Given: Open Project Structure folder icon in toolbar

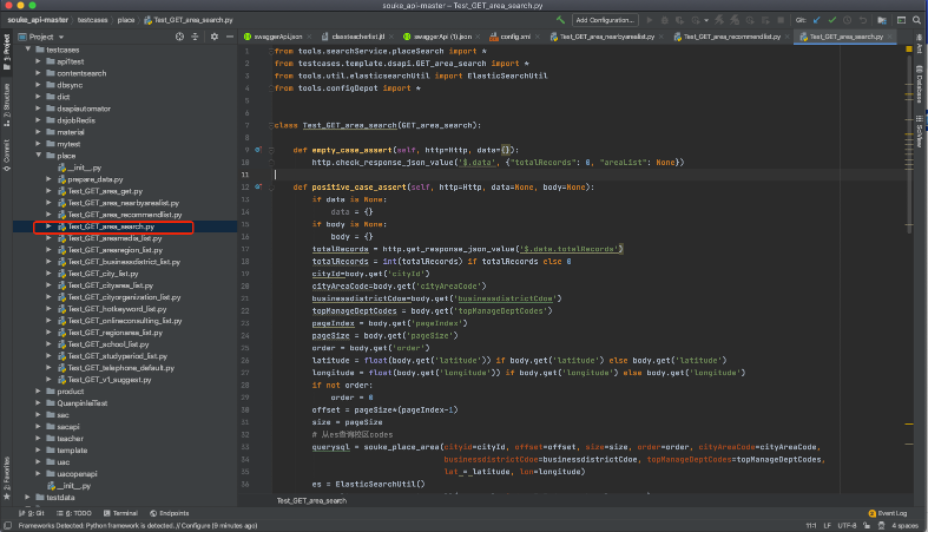Looking at the screenshot, I should (882, 20).
